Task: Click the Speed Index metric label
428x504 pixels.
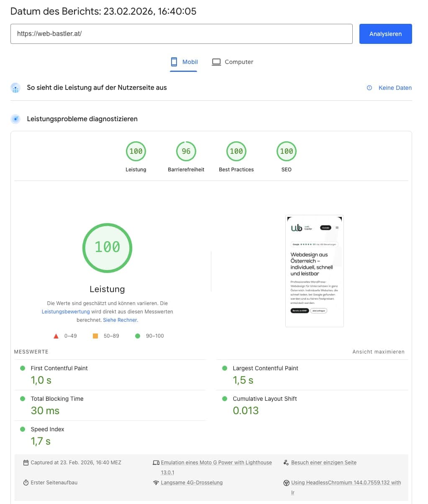Action: pyautogui.click(x=47, y=429)
